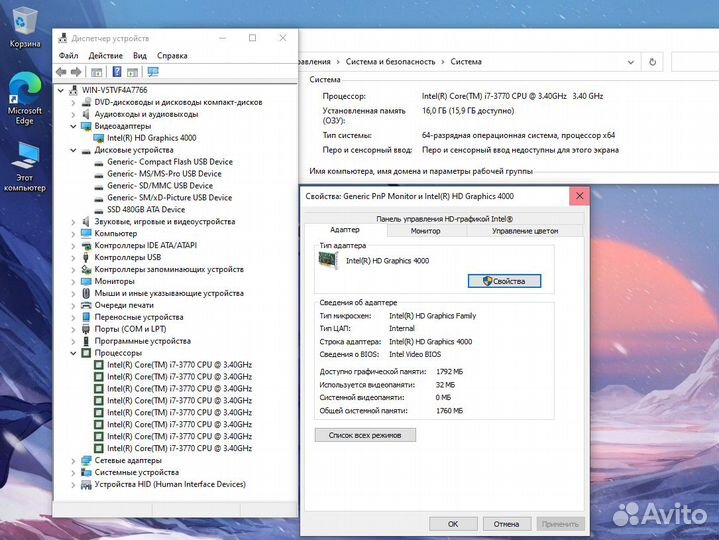Click the Видеоадаптеры category icon
Image resolution: width=719 pixels, height=540 pixels.
tap(86, 126)
